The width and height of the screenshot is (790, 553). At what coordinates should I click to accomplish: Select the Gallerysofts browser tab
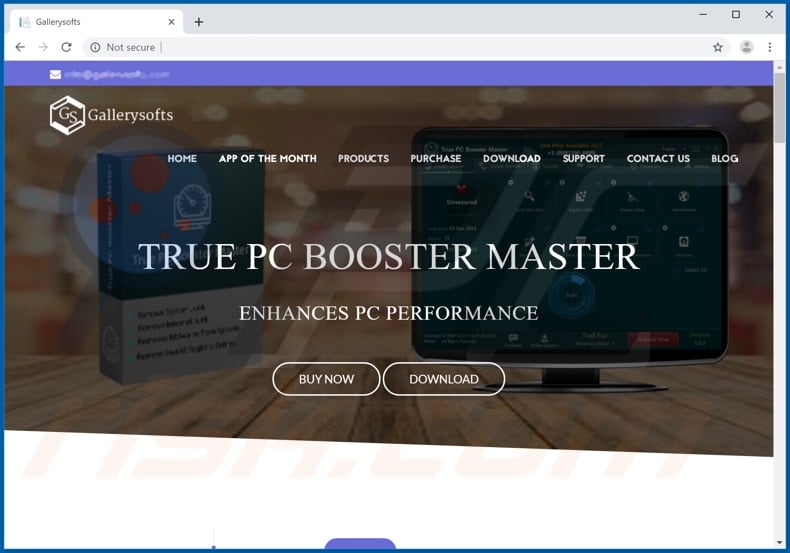pyautogui.click(x=96, y=22)
